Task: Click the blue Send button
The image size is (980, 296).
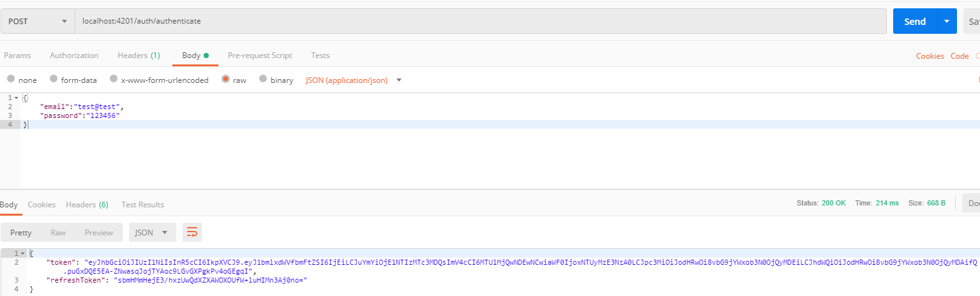Action: click(x=915, y=21)
